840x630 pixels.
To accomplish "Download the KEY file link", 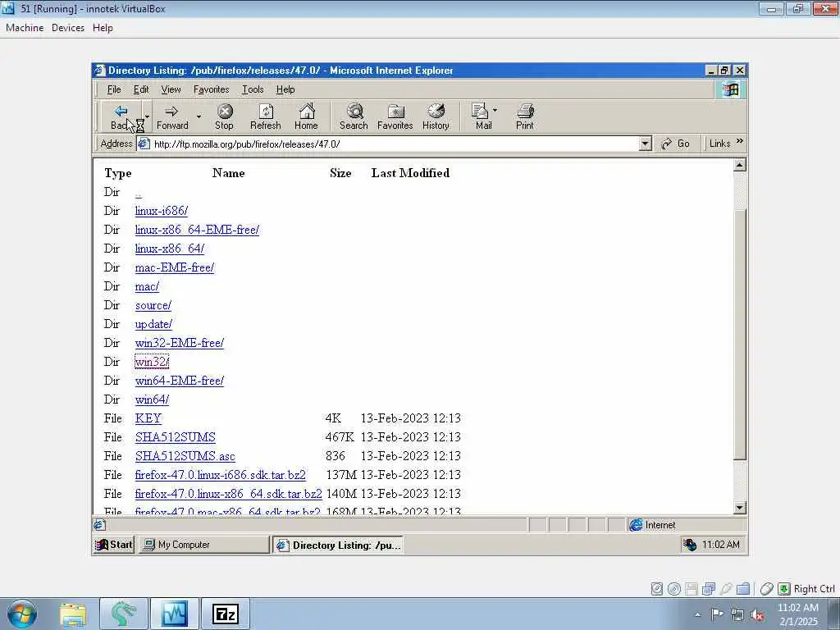I will pyautogui.click(x=148, y=418).
